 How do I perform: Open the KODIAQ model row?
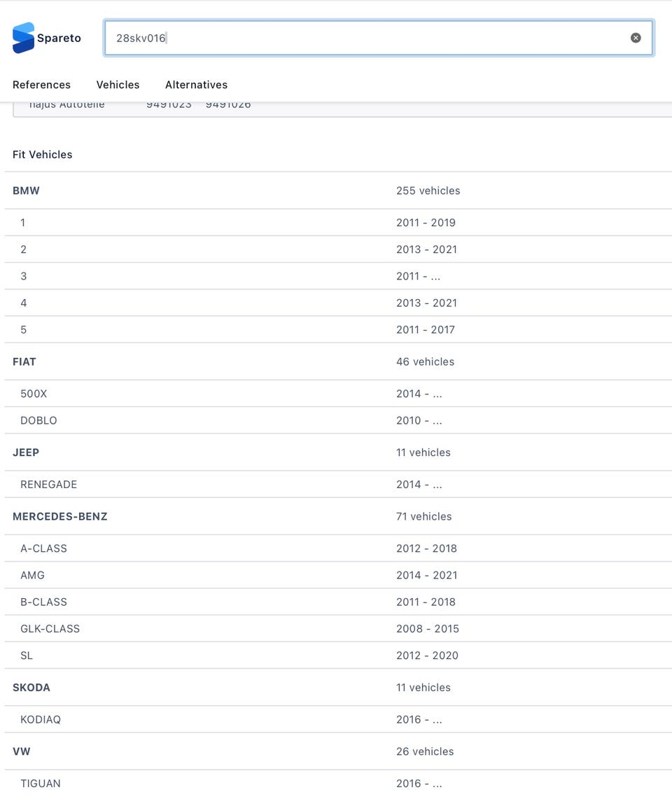coord(338,719)
